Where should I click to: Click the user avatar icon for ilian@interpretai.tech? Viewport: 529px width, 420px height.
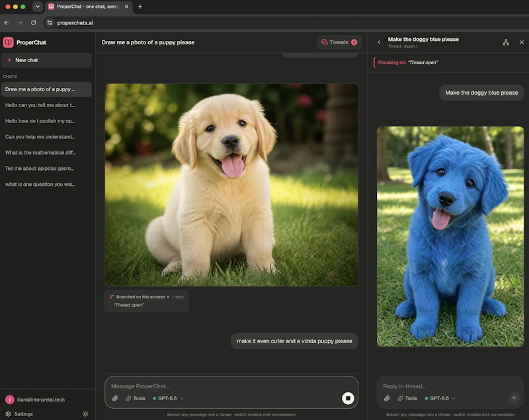pyautogui.click(x=9, y=399)
